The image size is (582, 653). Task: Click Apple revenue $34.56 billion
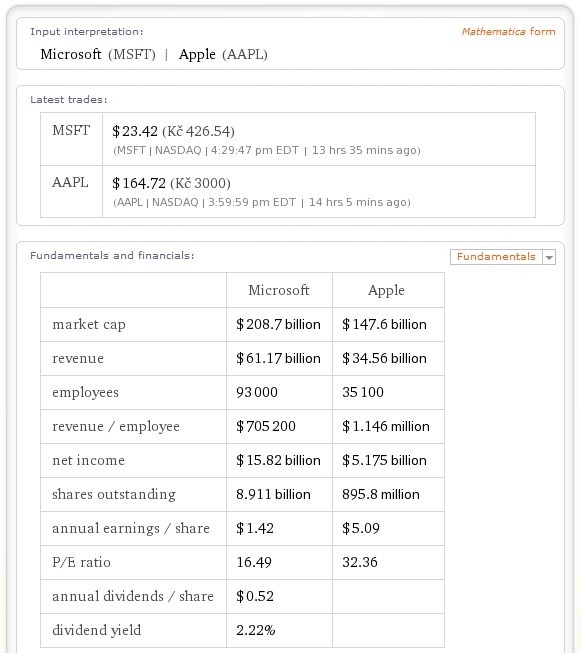(x=384, y=358)
